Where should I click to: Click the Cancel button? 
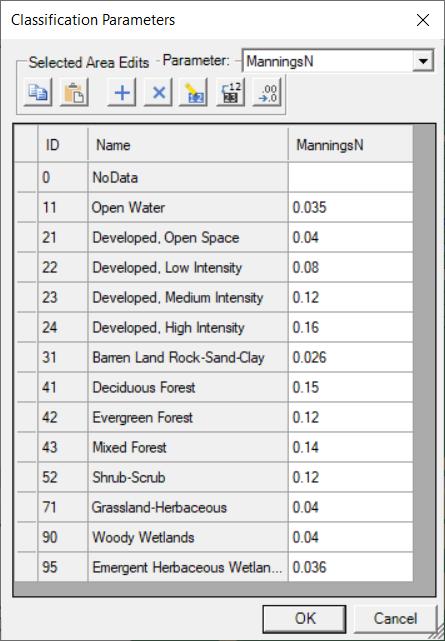coord(395,619)
